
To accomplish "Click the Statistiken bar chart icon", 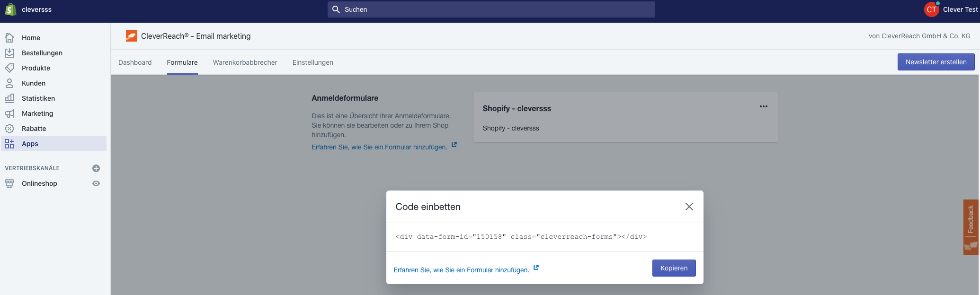I will pyautogui.click(x=9, y=98).
